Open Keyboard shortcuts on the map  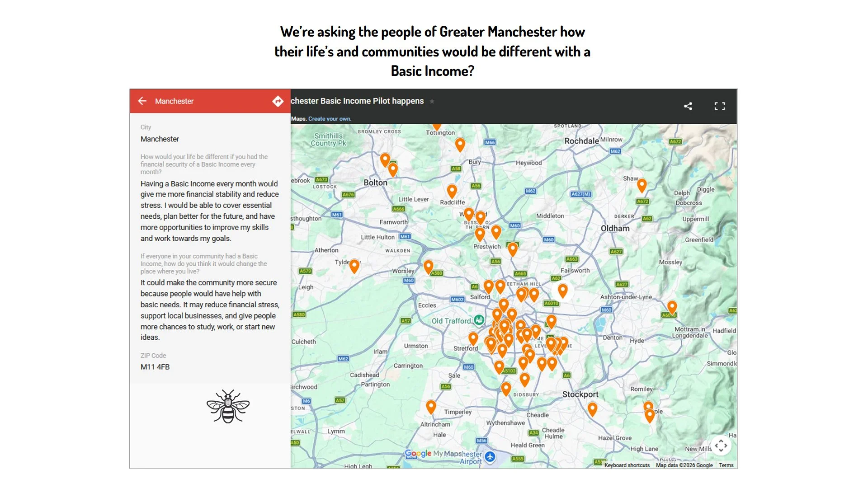point(627,465)
